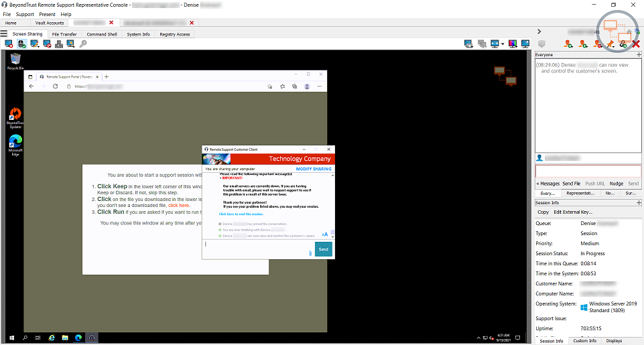Switch to Custom Info tab at bottom
Image resolution: width=644 pixels, height=345 pixels.
coord(584,341)
